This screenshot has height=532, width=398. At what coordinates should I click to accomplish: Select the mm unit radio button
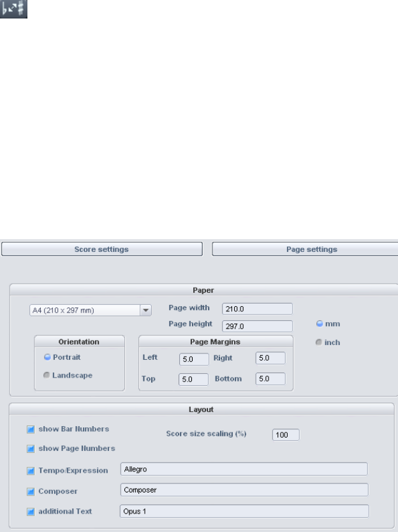[320, 323]
